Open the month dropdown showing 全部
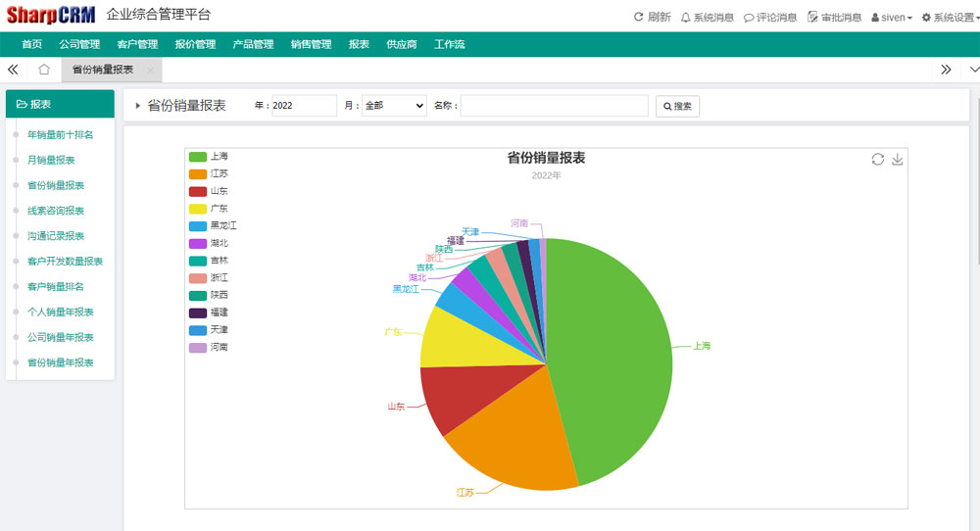Screen dimensions: 980x531 click(x=394, y=106)
